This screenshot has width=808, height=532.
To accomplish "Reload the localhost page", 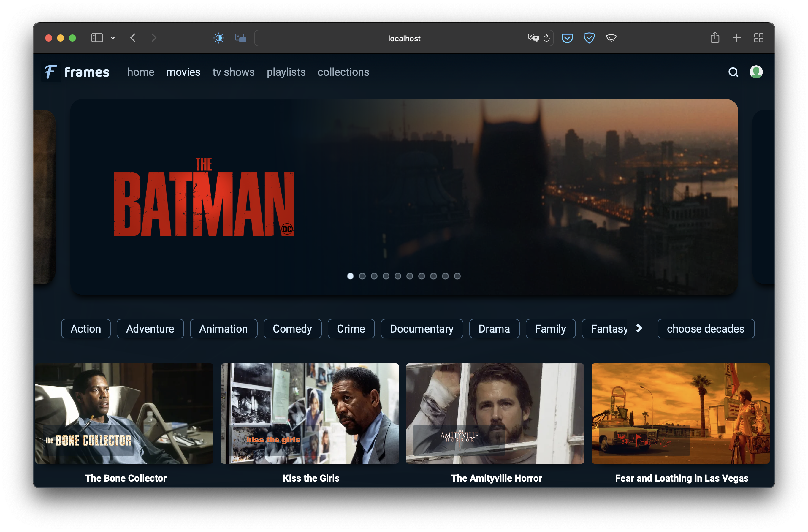I will [x=546, y=38].
